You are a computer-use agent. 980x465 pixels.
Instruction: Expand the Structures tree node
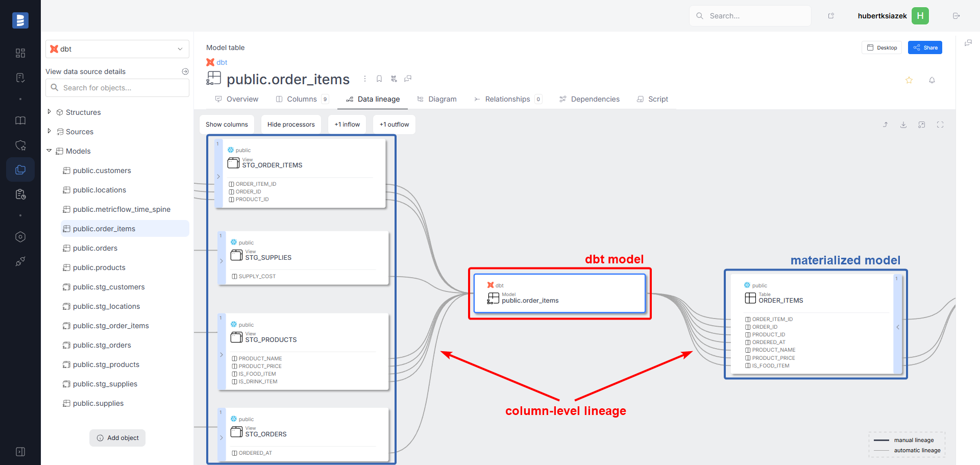49,112
